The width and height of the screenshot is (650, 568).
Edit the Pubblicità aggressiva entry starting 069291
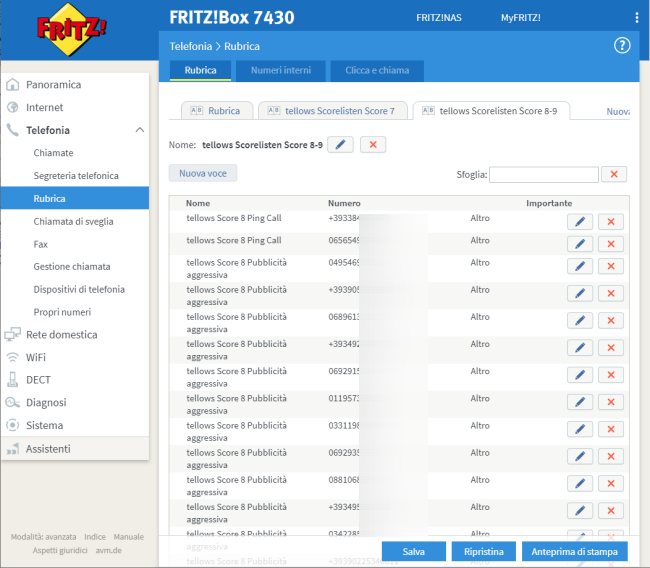coord(580,375)
